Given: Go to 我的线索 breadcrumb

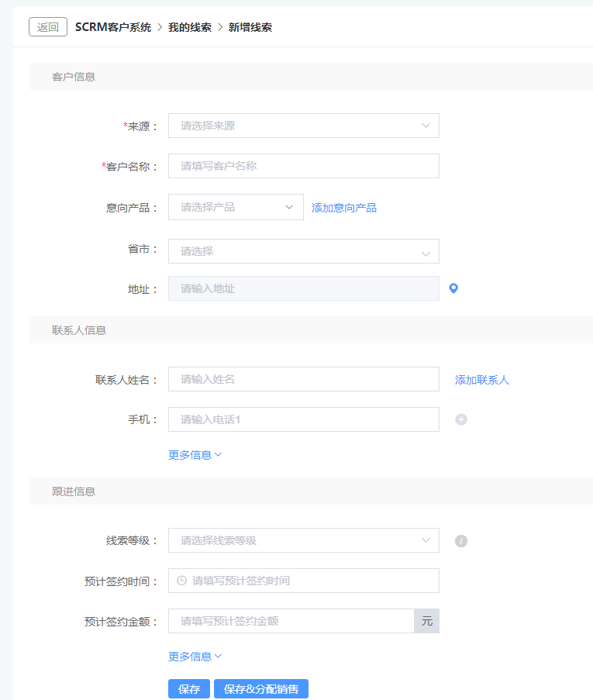Looking at the screenshot, I should pos(190,27).
